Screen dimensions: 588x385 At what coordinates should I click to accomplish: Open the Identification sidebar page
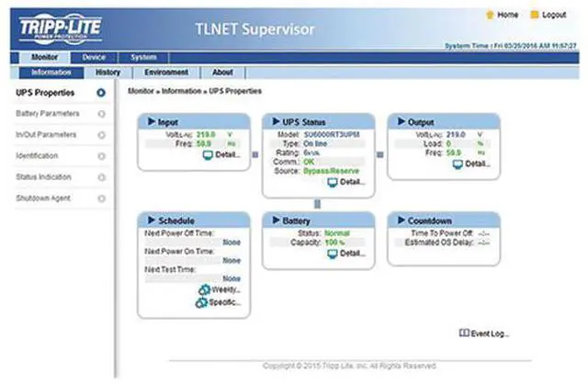(x=38, y=156)
